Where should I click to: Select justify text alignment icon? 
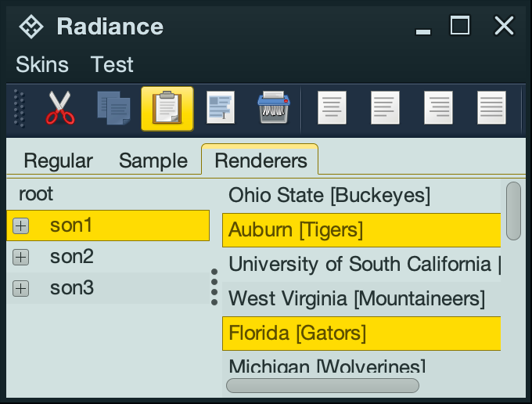pyautogui.click(x=491, y=108)
